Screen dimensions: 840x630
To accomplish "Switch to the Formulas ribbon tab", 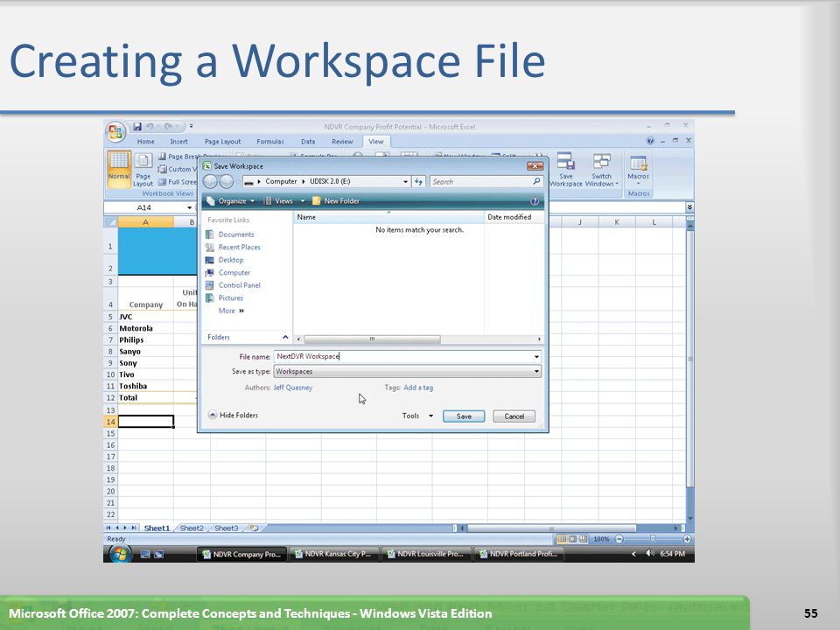I will 270,142.
